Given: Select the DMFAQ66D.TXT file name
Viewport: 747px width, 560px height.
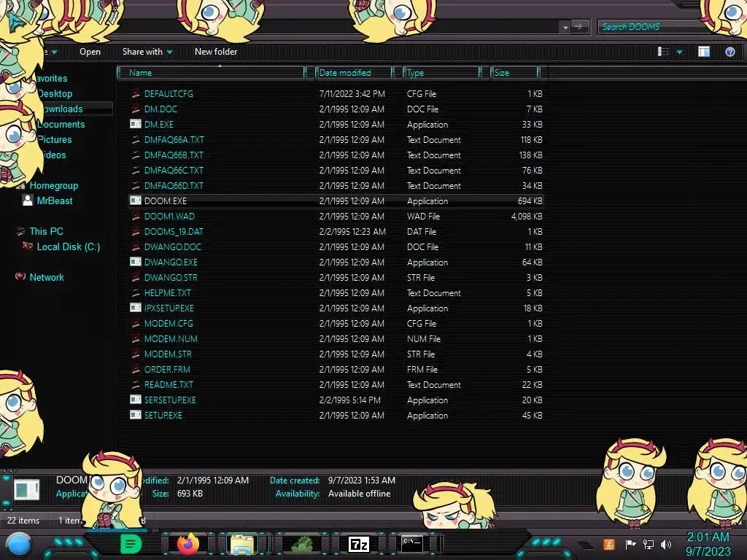Looking at the screenshot, I should 174,185.
